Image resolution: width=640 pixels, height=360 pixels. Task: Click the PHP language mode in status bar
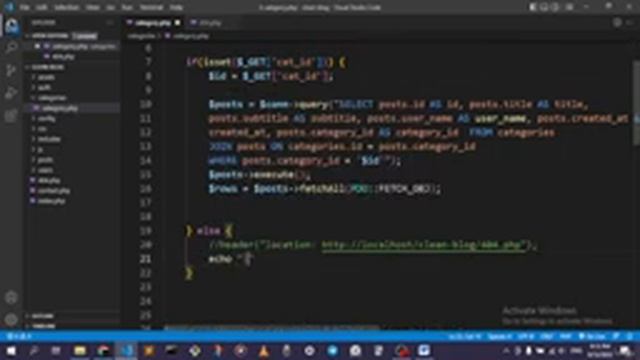tap(565, 337)
